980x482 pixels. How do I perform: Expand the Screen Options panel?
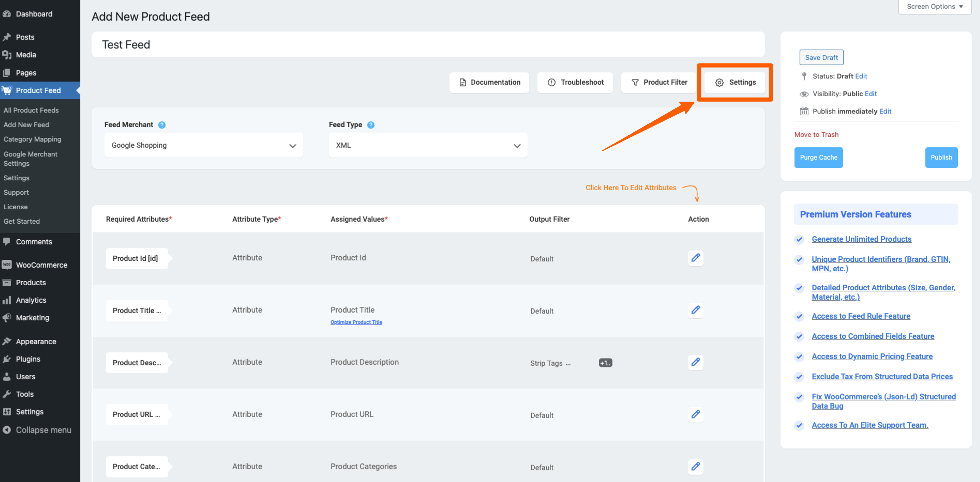pyautogui.click(x=935, y=6)
